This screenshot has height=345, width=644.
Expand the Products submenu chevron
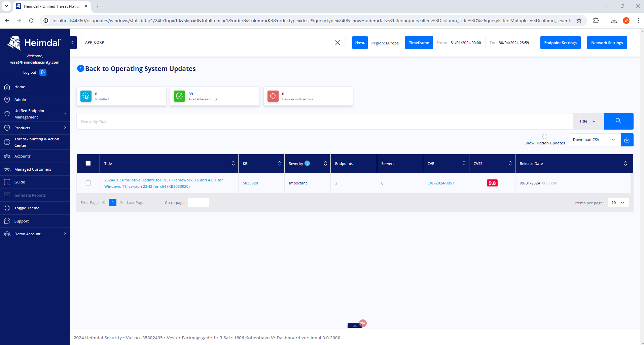pyautogui.click(x=65, y=128)
